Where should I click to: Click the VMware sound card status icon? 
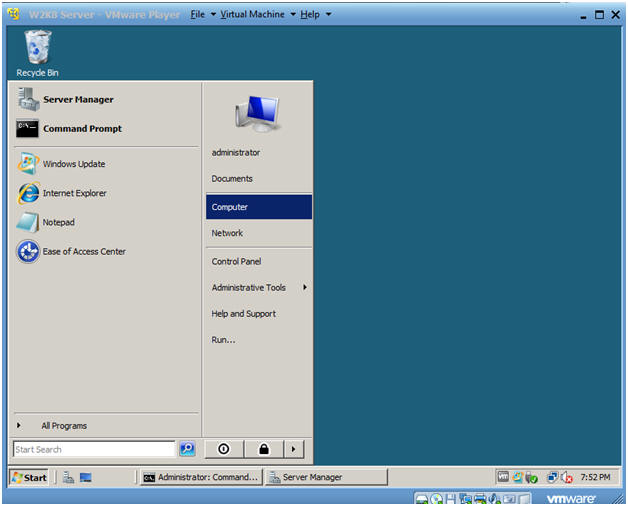click(495, 499)
